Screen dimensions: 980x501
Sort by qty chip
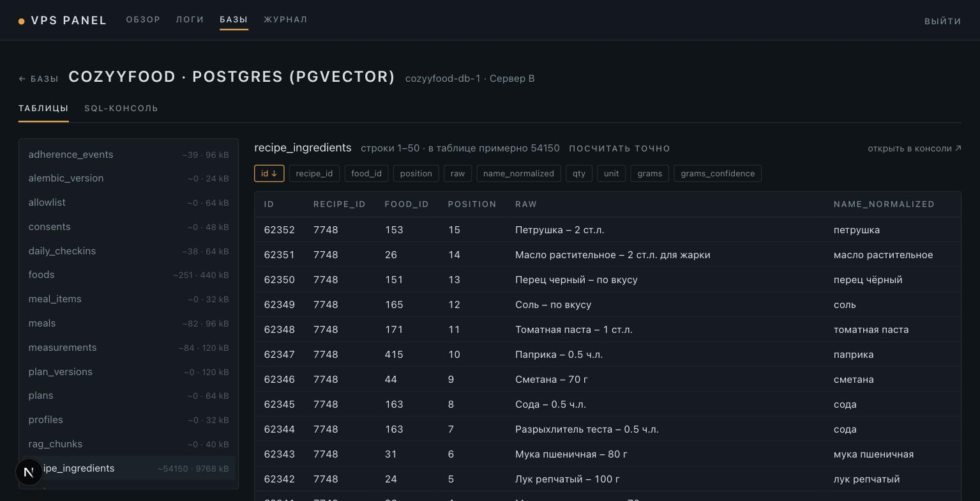tap(579, 173)
